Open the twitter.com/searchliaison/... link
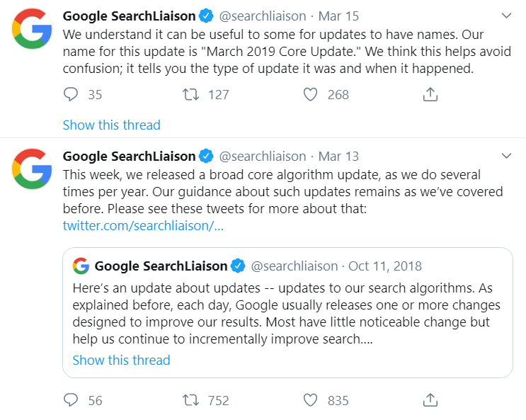This screenshot has height=420, width=526. (x=143, y=226)
